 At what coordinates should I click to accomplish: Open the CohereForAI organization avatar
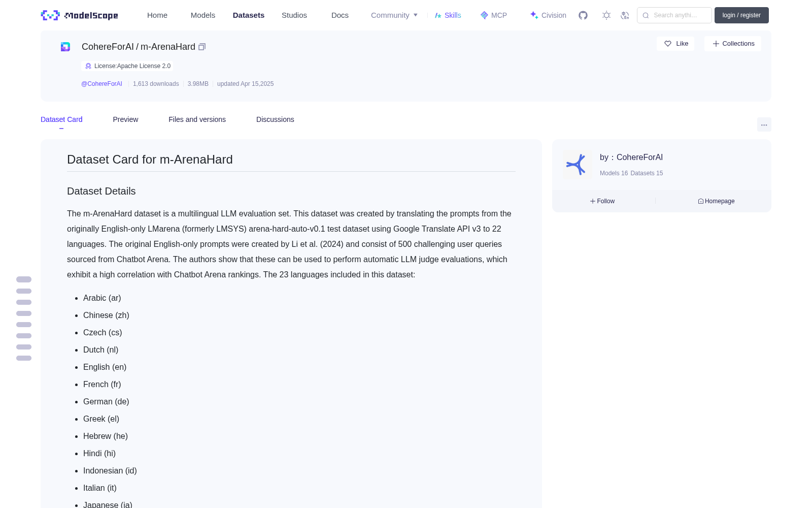[x=577, y=165]
